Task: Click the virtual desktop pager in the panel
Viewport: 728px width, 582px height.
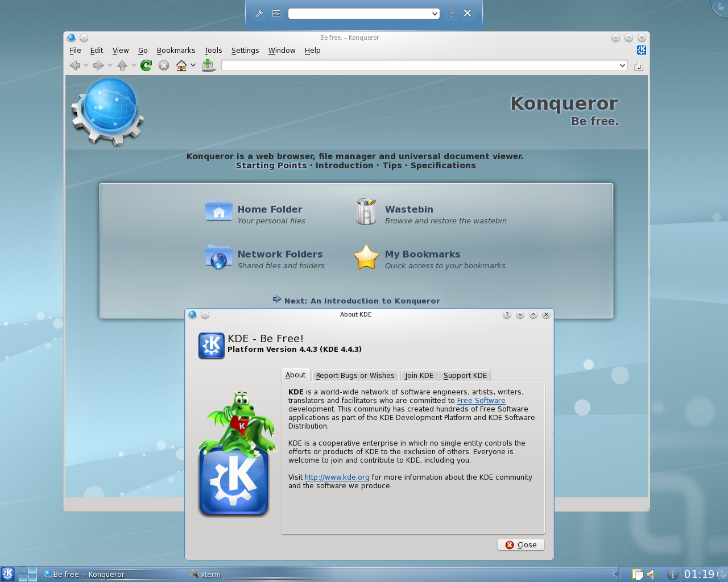Action: coord(28,574)
